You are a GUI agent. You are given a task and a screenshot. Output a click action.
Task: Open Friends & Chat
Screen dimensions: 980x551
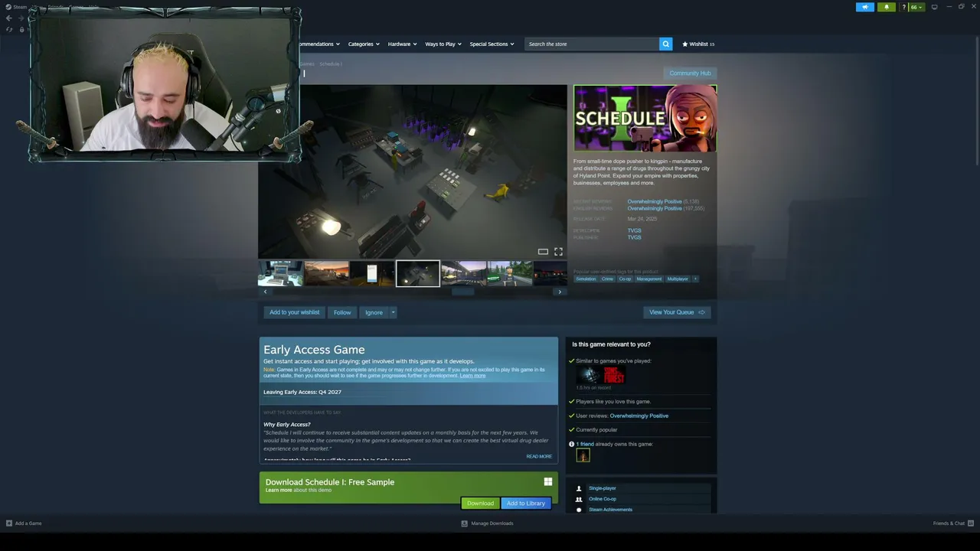[952, 523]
